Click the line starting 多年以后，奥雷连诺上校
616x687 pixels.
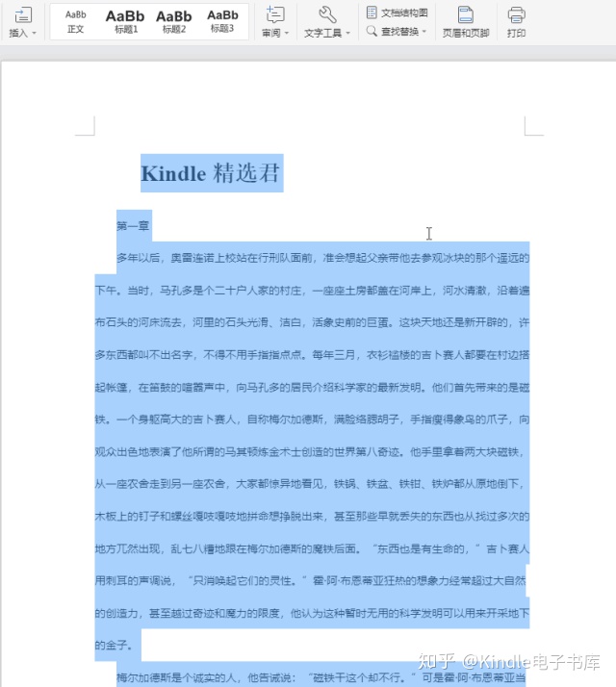[x=323, y=258]
